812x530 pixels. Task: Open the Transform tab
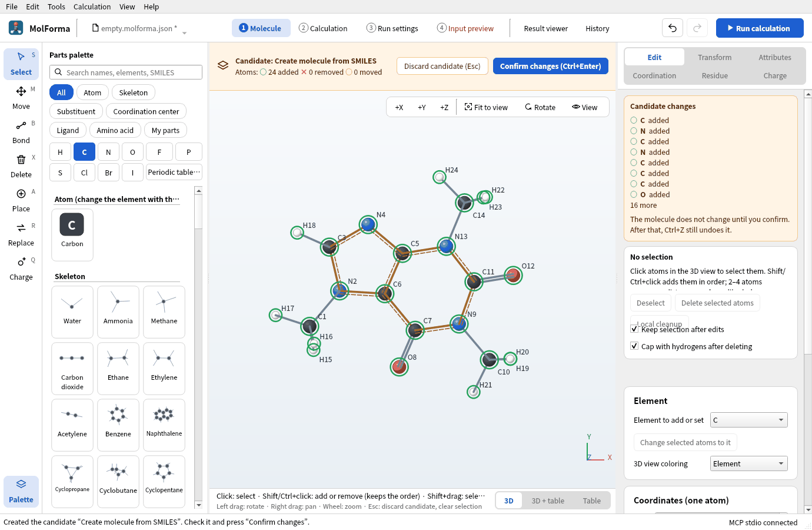point(715,57)
